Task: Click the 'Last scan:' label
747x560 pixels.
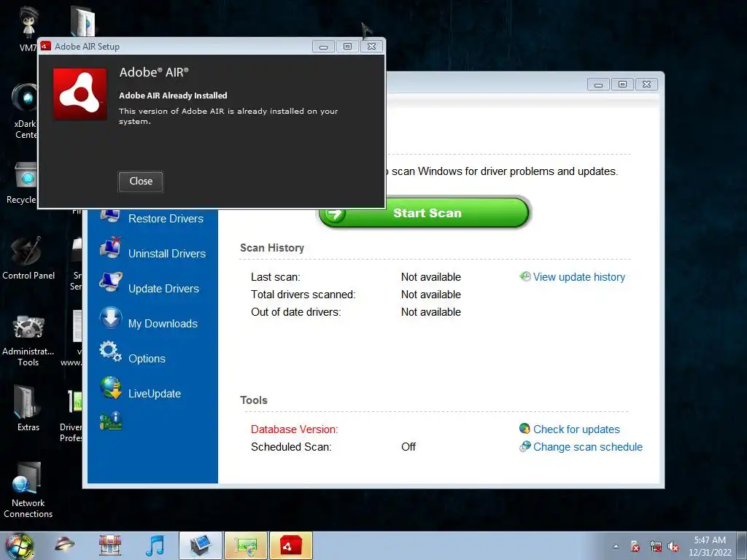Action: pos(275,277)
